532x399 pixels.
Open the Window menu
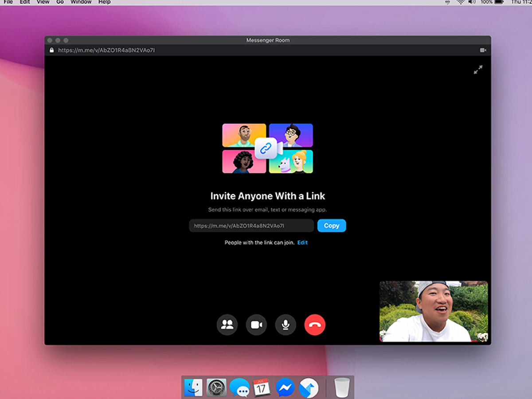click(81, 2)
